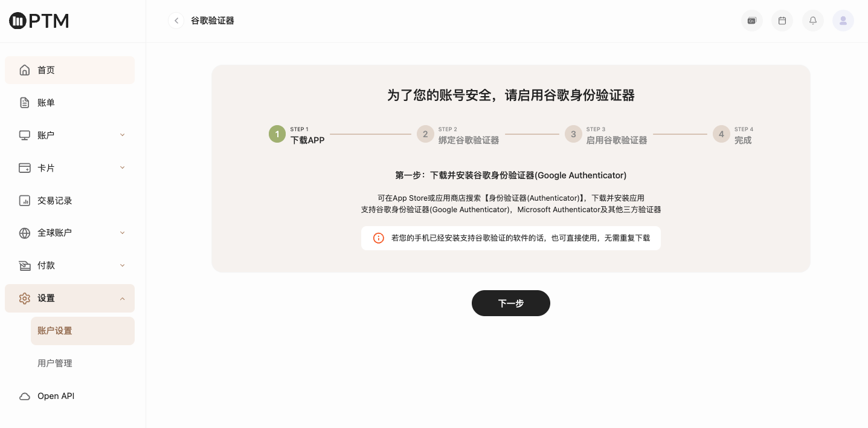Click step 2 circle for 绑定谷歌验证器

coord(425,134)
